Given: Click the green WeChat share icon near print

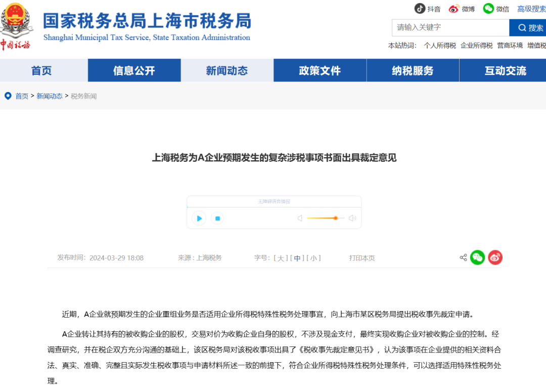Looking at the screenshot, I should pyautogui.click(x=477, y=257).
